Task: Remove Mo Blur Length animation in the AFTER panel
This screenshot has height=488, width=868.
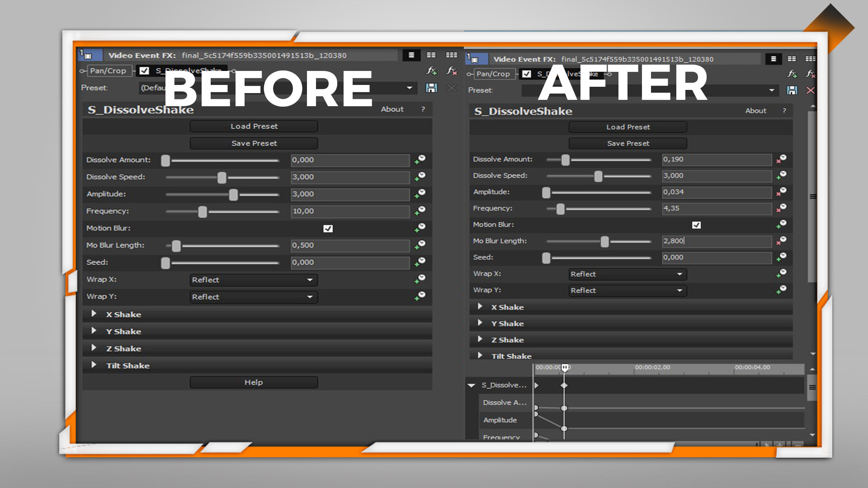Action: pos(782,241)
